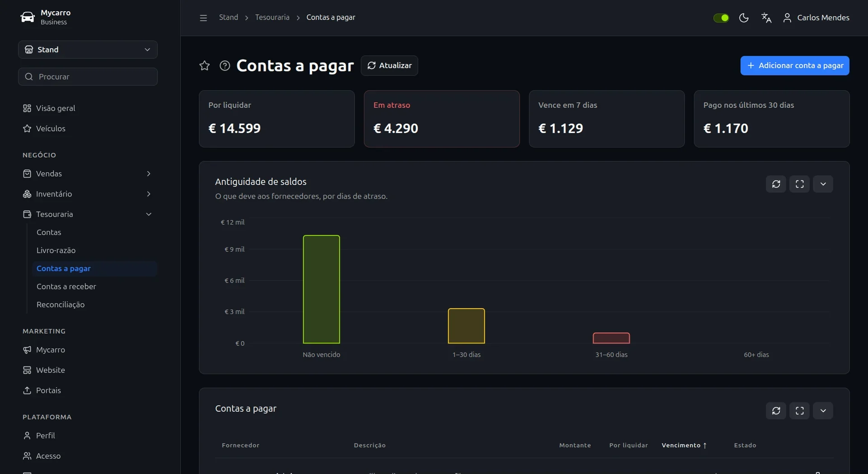Open Contas a pagar table fullscreen
This screenshot has width=868, height=474.
pos(799,411)
